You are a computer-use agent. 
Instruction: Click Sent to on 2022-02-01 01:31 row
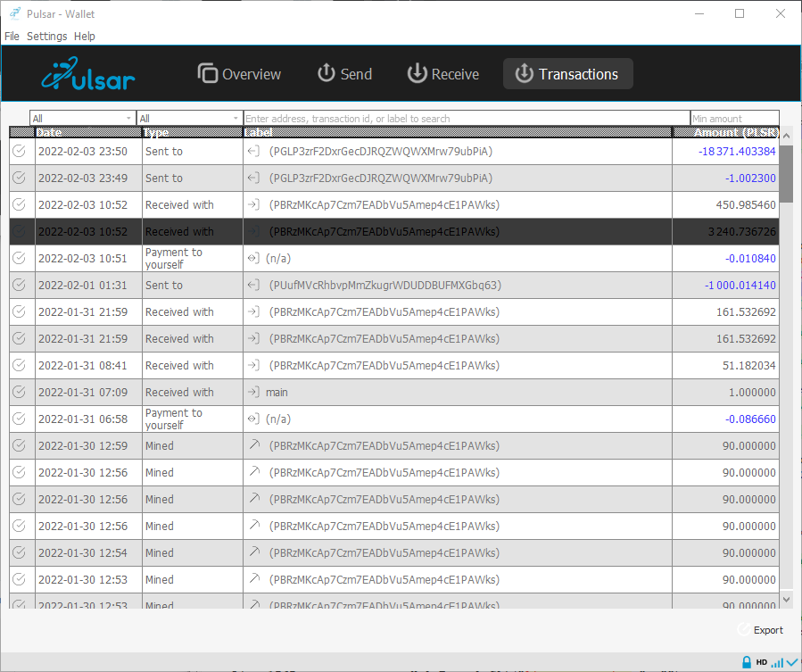tap(163, 285)
